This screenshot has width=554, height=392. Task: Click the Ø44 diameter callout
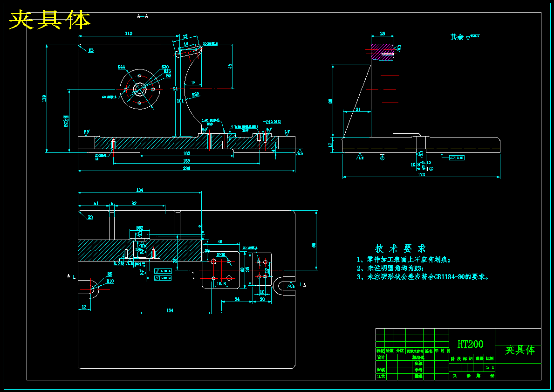(x=121, y=67)
